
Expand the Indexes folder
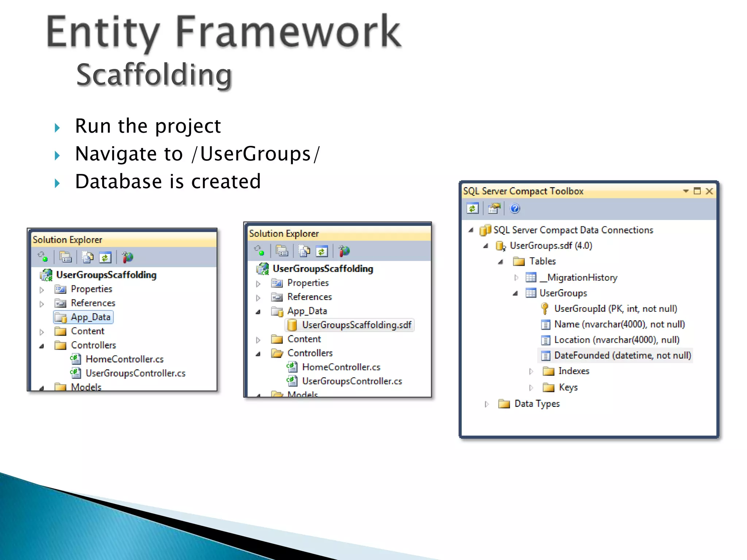click(x=531, y=371)
